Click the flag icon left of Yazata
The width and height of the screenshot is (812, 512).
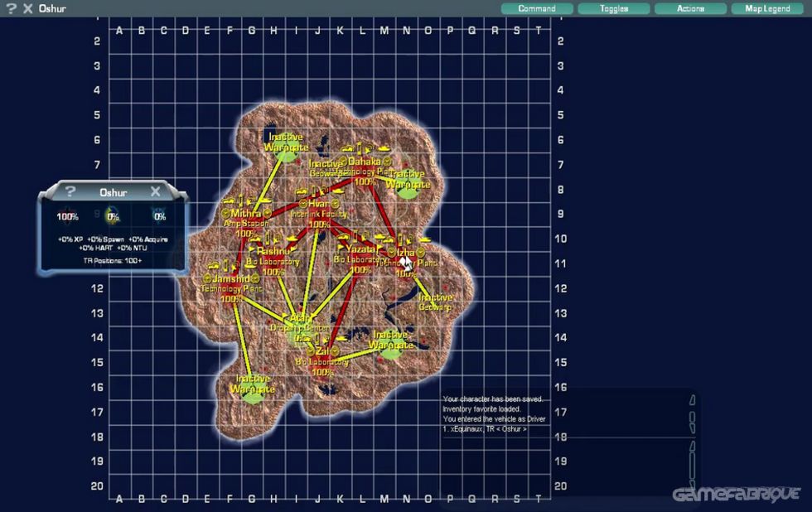pyautogui.click(x=341, y=249)
